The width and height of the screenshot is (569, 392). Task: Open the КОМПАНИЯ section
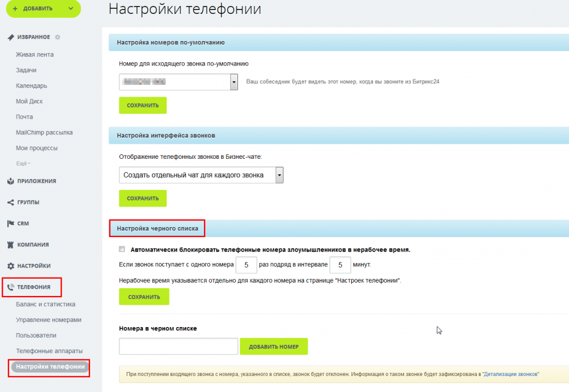tap(33, 245)
